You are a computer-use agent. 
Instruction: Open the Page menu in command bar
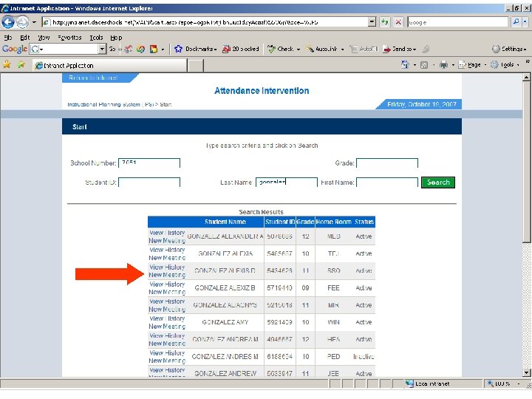coord(472,64)
